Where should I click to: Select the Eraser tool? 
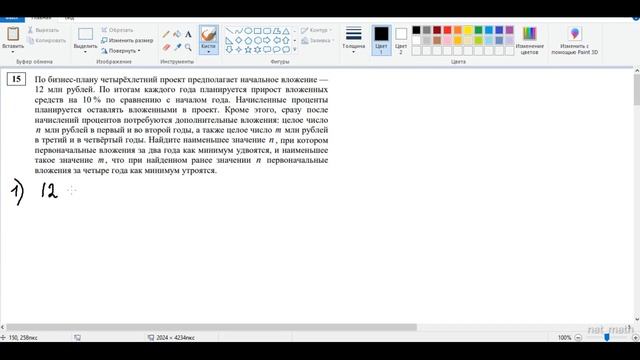pyautogui.click(x=166, y=47)
